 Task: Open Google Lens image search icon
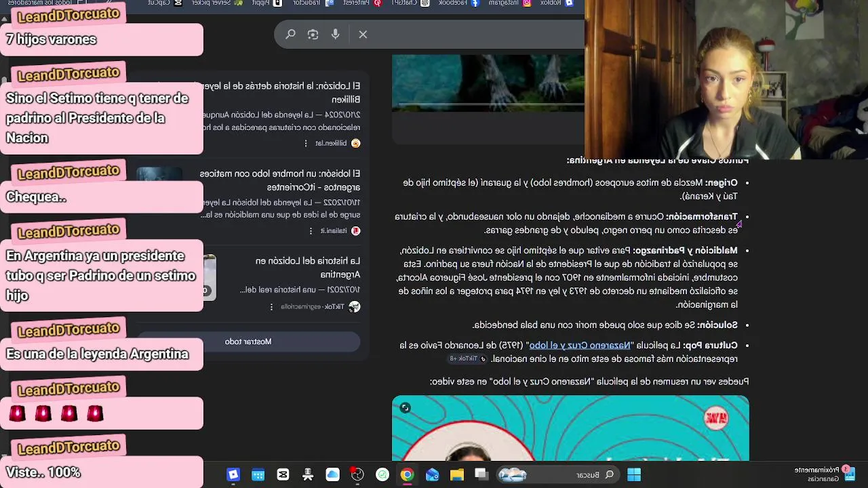313,34
